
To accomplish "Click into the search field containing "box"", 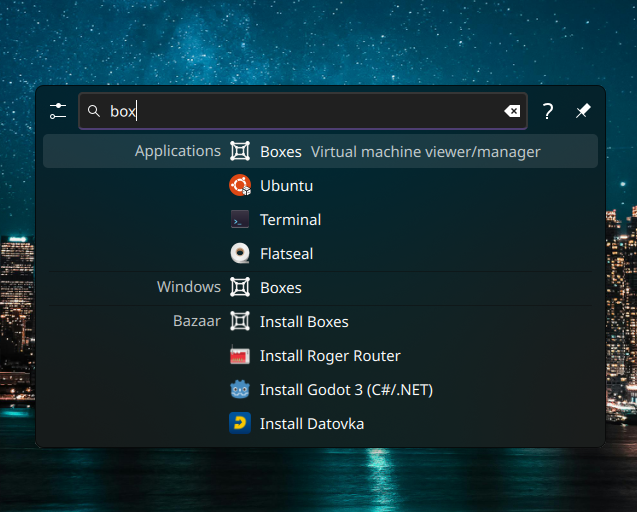I will tap(303, 111).
